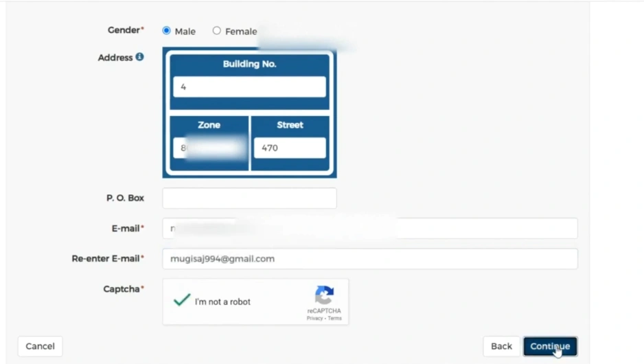
Task: Click the Zone header in address box
Action: (x=209, y=125)
